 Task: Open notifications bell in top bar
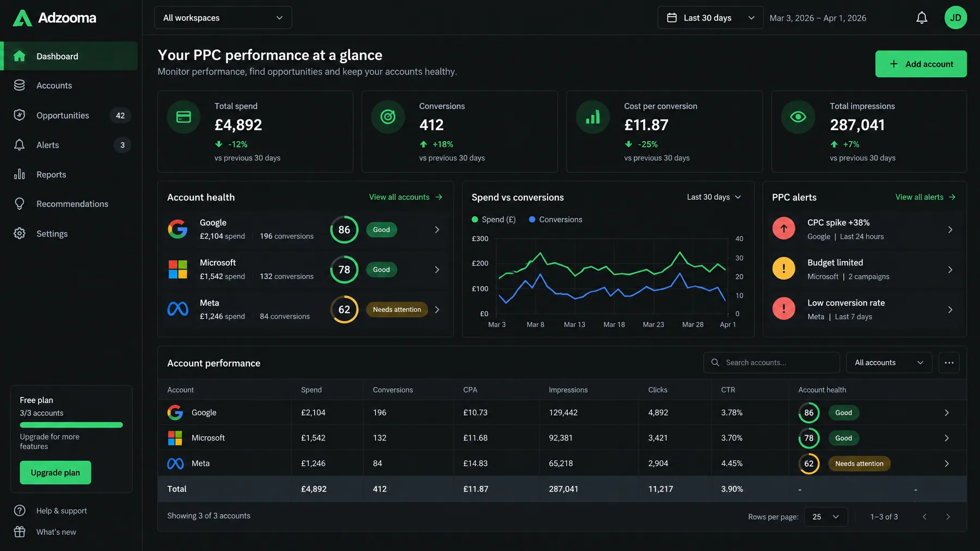click(x=922, y=18)
